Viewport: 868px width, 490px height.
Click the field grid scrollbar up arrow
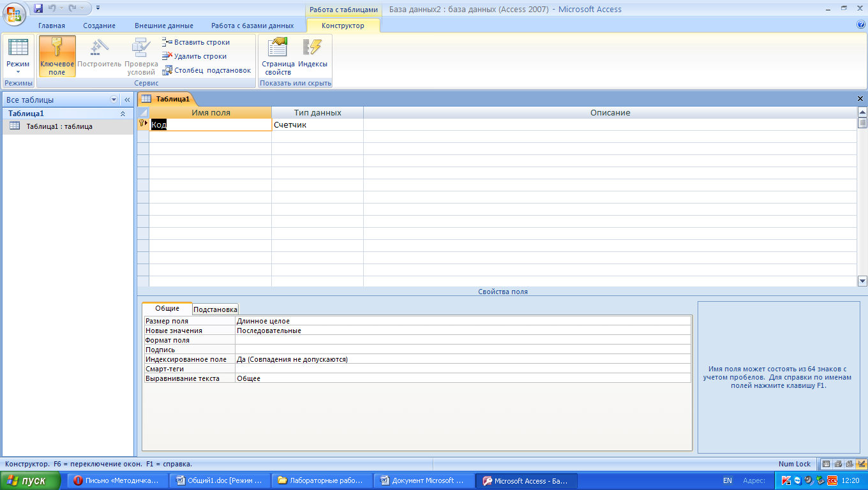pos(862,112)
